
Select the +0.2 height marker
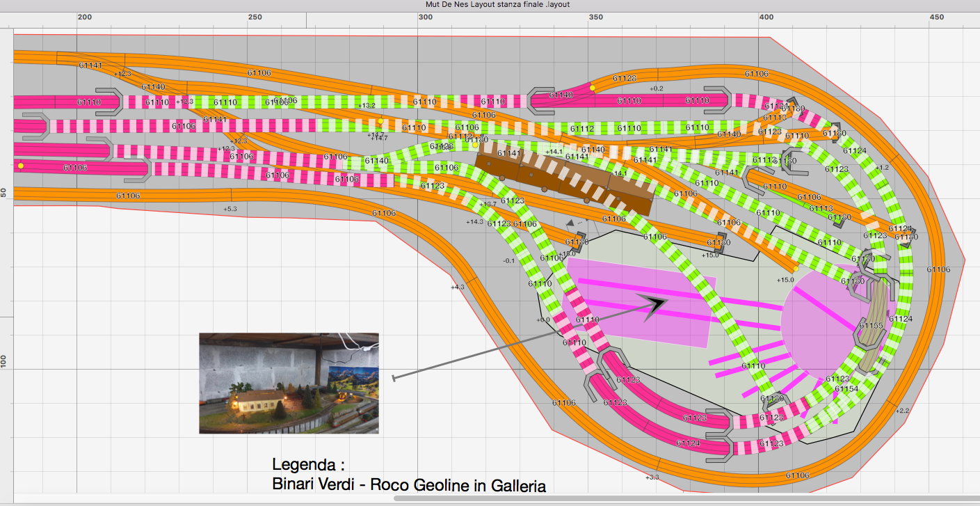click(x=656, y=88)
